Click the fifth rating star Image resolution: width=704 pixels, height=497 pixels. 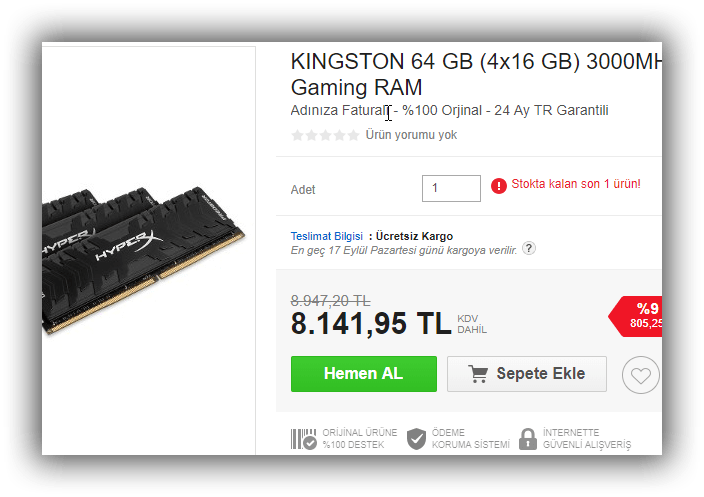tap(354, 135)
